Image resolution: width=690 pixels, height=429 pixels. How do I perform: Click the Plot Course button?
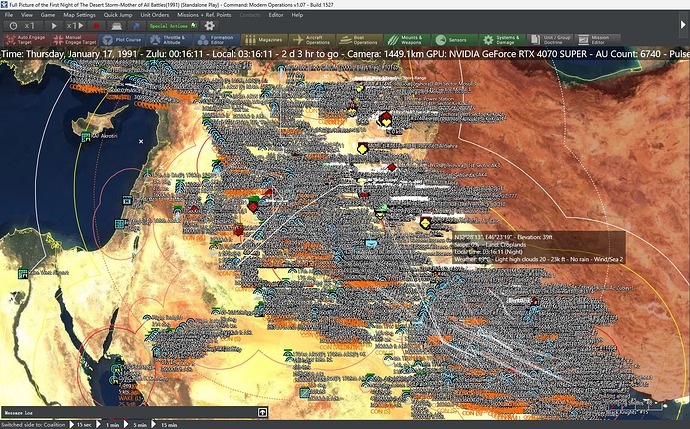click(122, 40)
